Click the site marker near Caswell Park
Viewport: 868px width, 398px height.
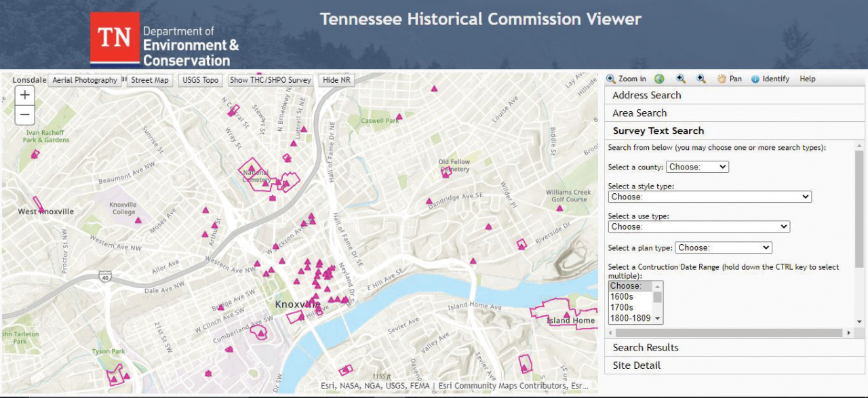pyautogui.click(x=399, y=117)
